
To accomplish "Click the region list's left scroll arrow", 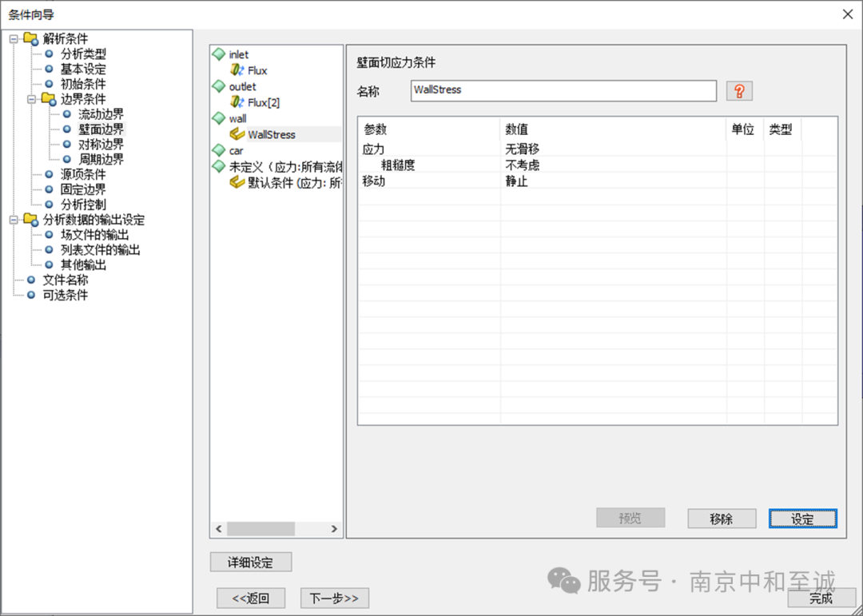I will pyautogui.click(x=218, y=529).
